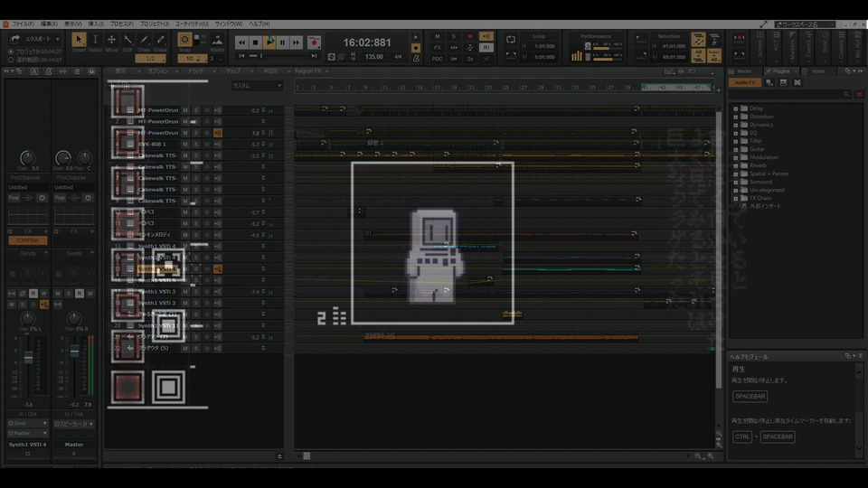Open the ワークスペース名 workspace dropdown
The image size is (868, 488).
pos(805,24)
